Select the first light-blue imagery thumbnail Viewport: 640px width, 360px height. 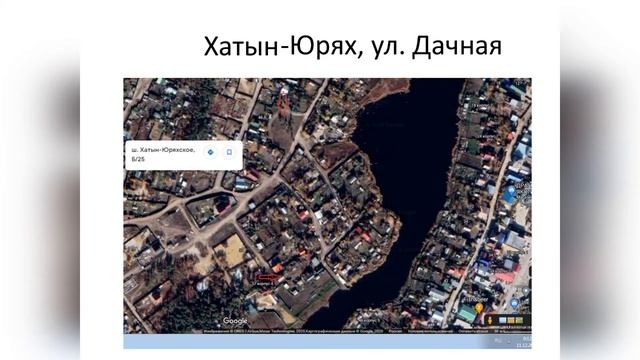click(502, 320)
